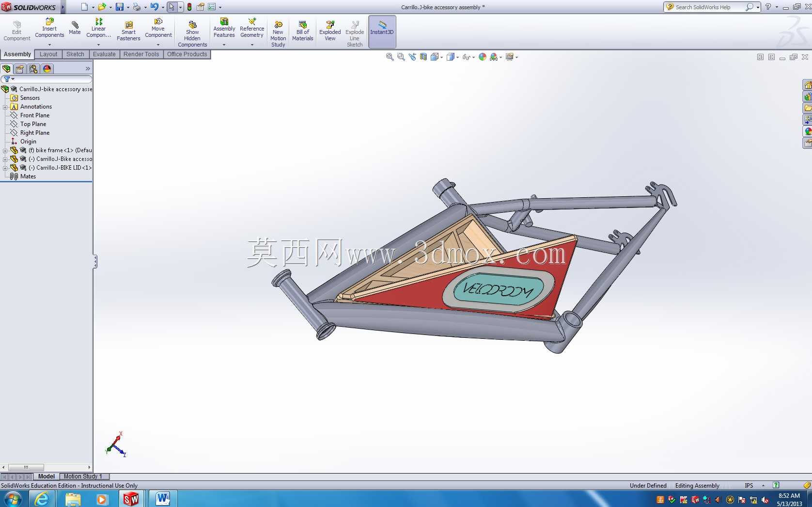Click the View Orientation cube icon
812x507 pixels.
coord(434,57)
